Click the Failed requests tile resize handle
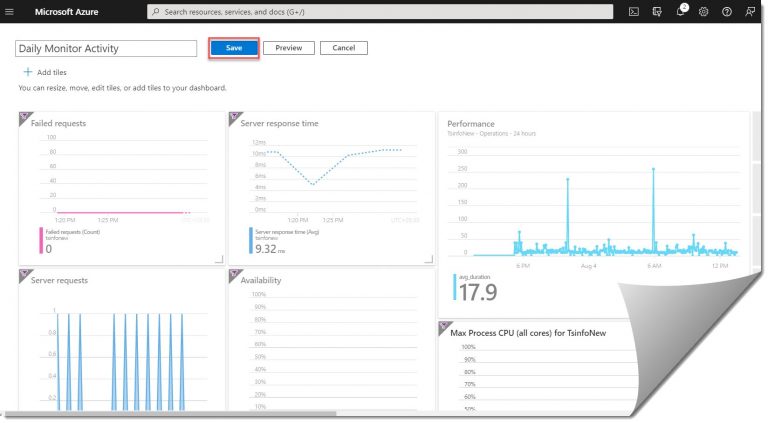This screenshot has height=423, width=768. click(x=219, y=259)
